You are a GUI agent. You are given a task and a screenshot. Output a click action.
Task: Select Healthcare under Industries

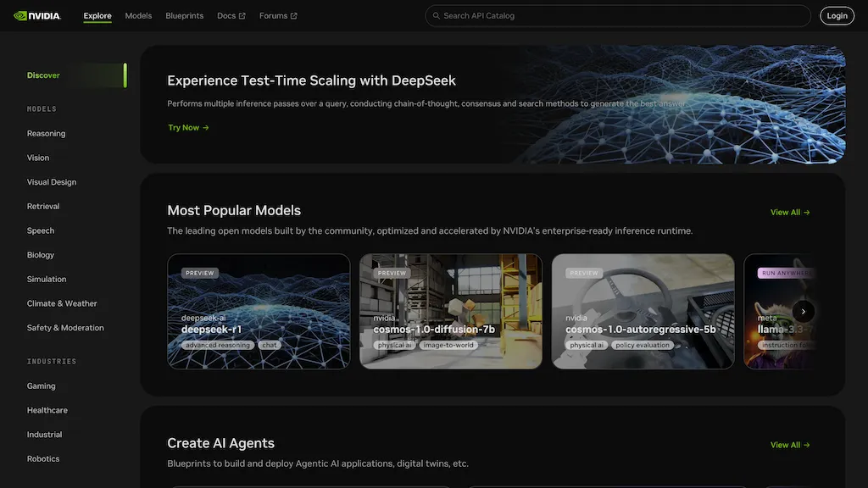pyautogui.click(x=47, y=411)
